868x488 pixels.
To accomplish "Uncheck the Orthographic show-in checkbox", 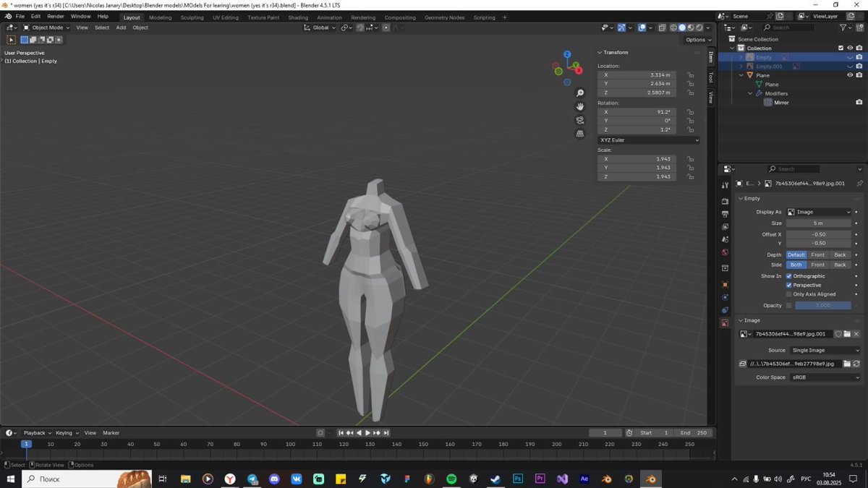I will coord(789,276).
